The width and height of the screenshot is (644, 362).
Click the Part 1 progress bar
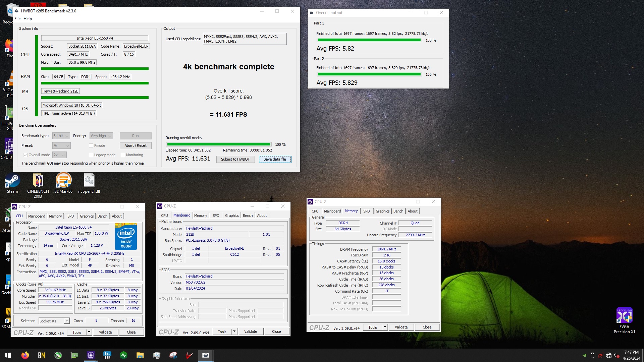369,40
